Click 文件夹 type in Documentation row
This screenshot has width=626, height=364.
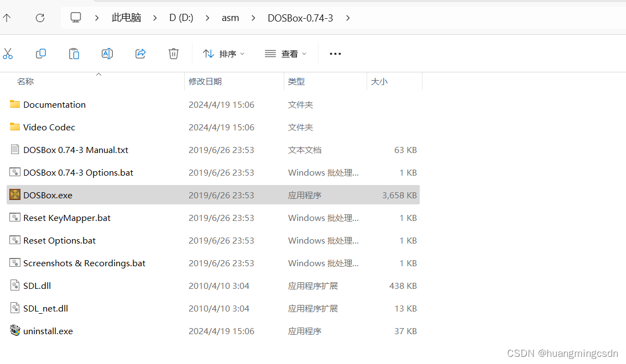(300, 104)
